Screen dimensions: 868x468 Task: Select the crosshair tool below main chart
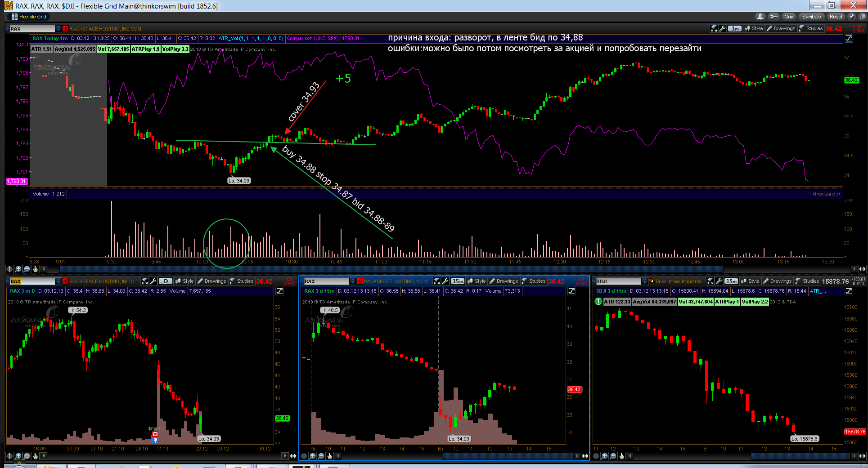coord(9,269)
